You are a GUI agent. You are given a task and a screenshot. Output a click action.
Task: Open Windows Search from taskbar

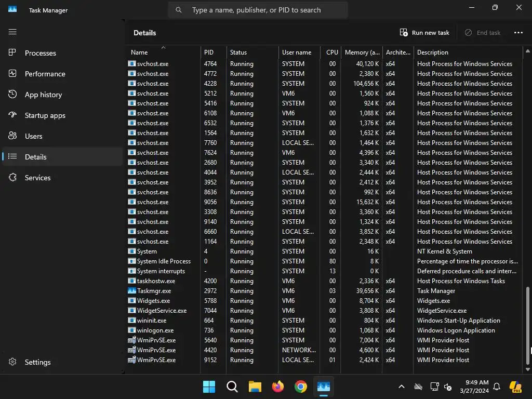click(x=232, y=387)
